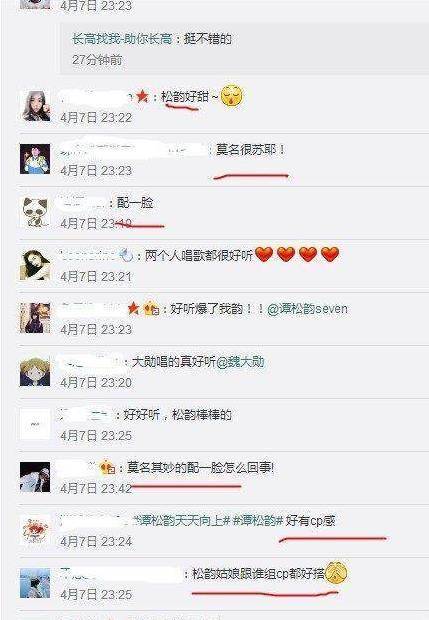Click the kissing face emoji after 松韵好甜
The image size is (429, 620).
(232, 97)
